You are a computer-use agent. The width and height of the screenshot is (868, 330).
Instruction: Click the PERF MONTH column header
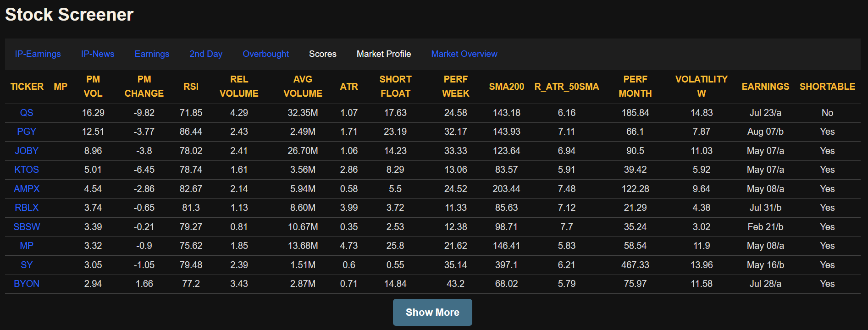[635, 86]
